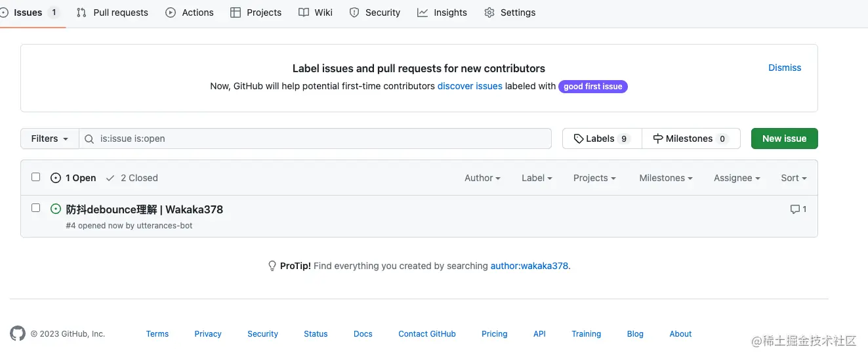
Task: Open the Docs footer link
Action: point(363,334)
